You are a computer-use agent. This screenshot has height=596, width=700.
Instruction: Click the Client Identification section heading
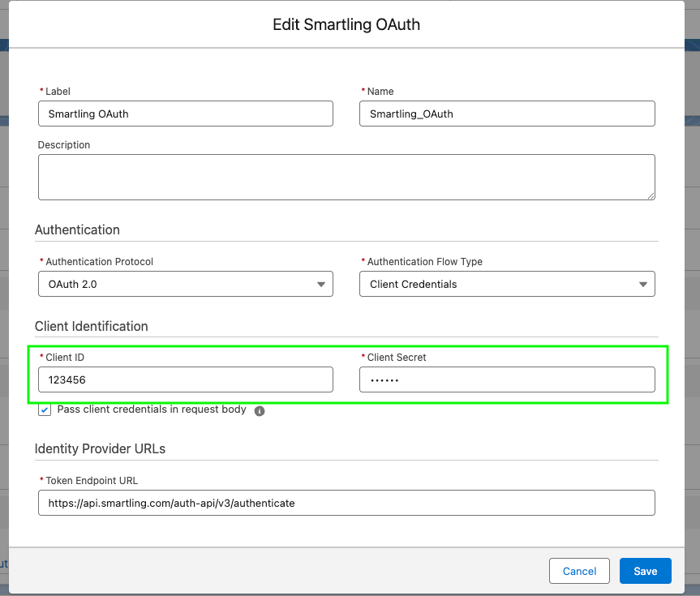coord(91,327)
